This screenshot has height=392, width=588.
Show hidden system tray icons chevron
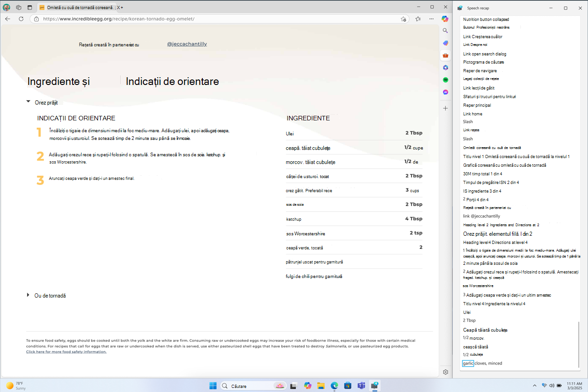(x=534, y=386)
